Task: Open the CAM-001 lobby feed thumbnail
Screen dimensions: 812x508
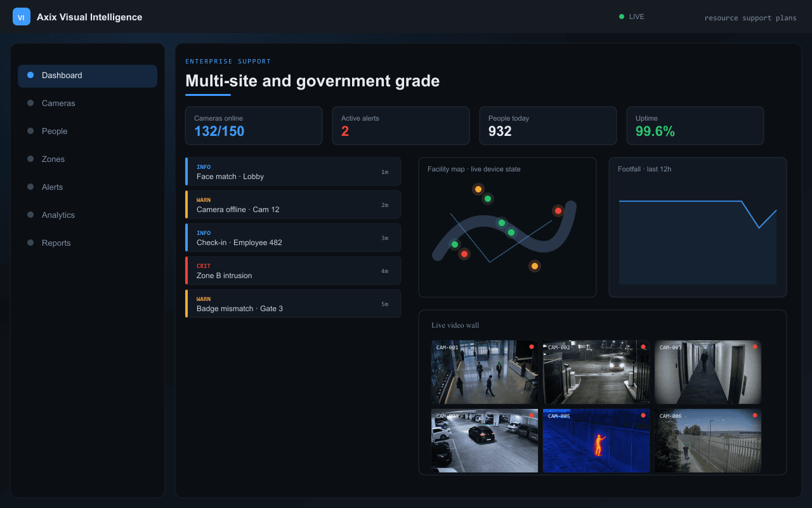Action: [x=485, y=372]
